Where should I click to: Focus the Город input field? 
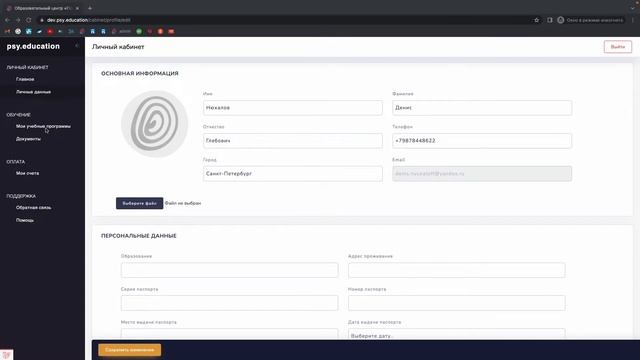(x=293, y=174)
